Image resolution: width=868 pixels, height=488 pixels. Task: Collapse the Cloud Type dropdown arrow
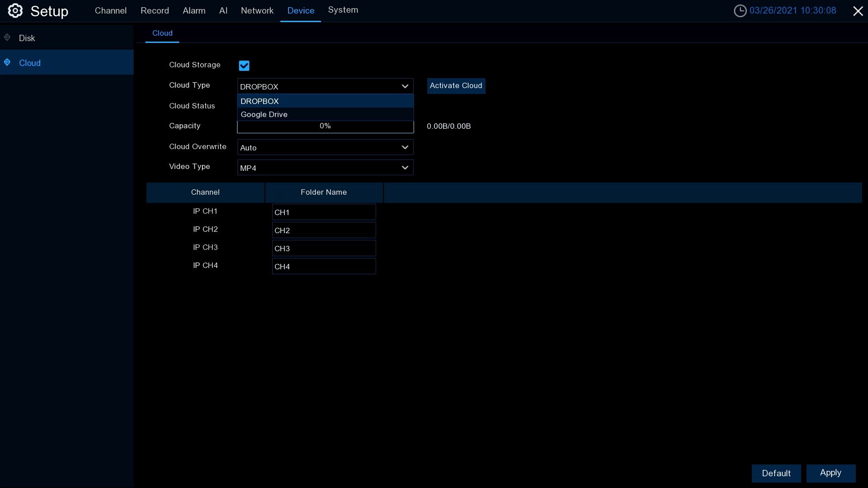click(405, 86)
